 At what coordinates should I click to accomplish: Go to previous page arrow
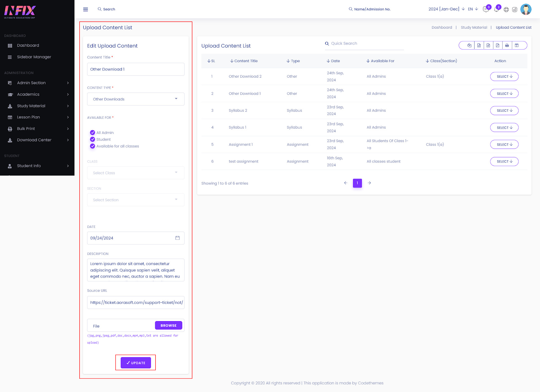pos(346,183)
